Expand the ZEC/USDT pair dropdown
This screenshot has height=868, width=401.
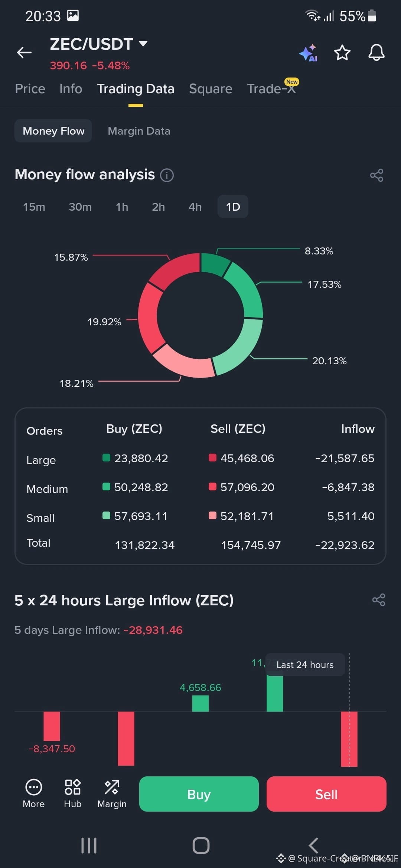pos(143,44)
